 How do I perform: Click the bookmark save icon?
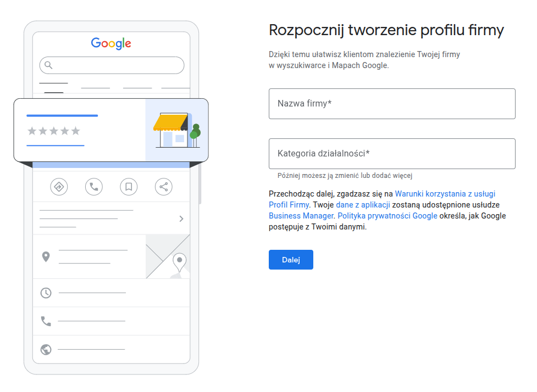tap(128, 187)
